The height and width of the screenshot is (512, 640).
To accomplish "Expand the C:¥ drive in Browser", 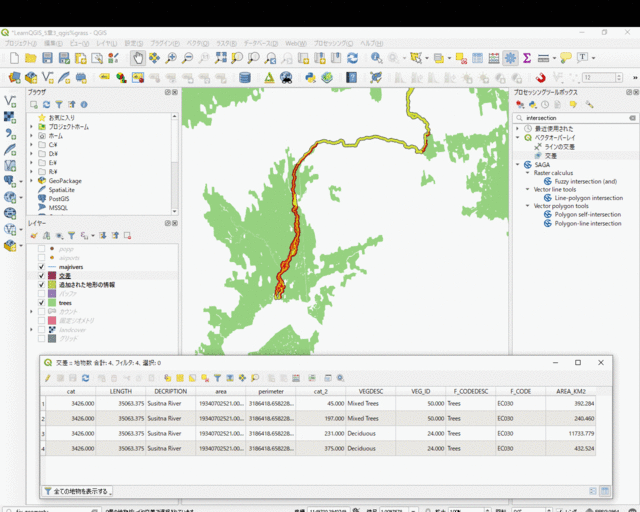I will pos(31,145).
